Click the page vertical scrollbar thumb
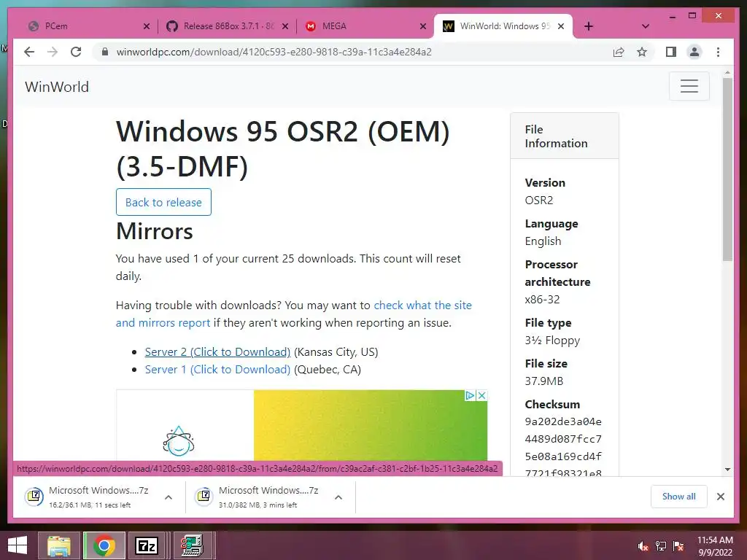Viewport: 747px width, 560px height. (x=727, y=169)
